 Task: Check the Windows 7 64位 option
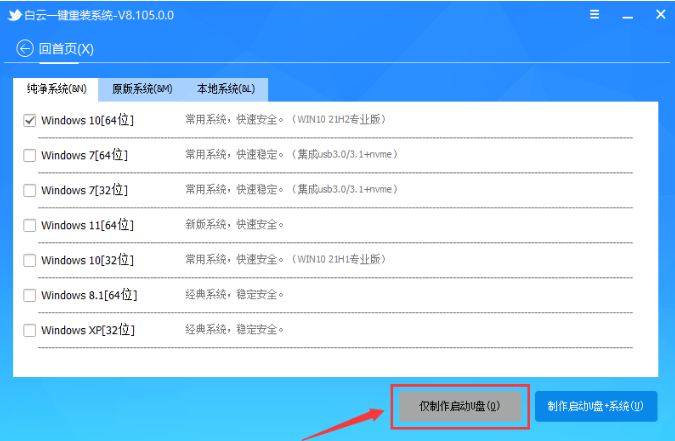click(29, 155)
